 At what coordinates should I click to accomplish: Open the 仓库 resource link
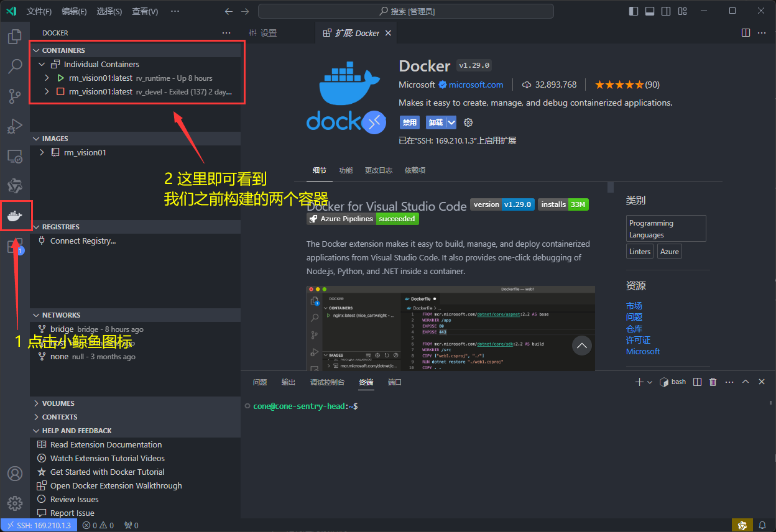tap(634, 329)
